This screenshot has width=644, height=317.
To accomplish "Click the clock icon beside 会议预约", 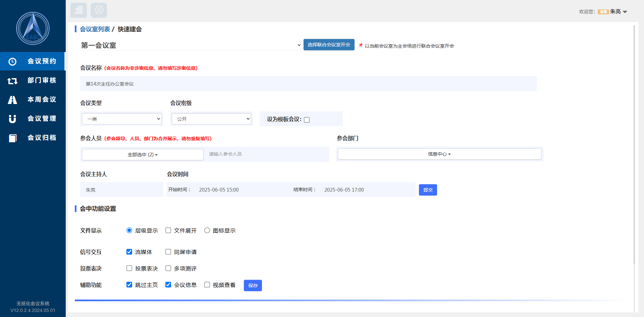I will (12, 61).
